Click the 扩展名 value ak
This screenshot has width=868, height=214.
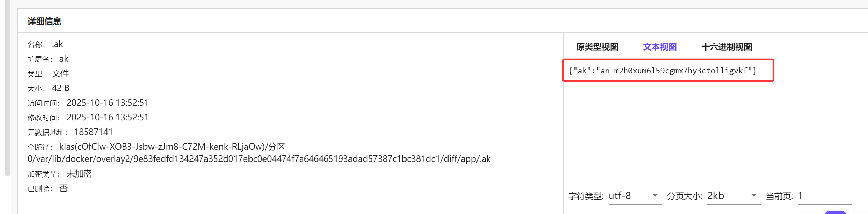pos(64,59)
